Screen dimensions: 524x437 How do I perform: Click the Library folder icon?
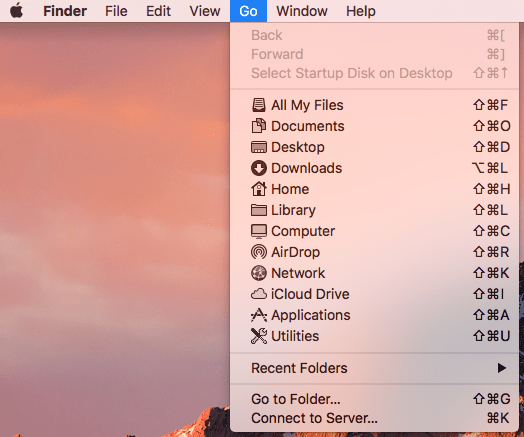[259, 210]
